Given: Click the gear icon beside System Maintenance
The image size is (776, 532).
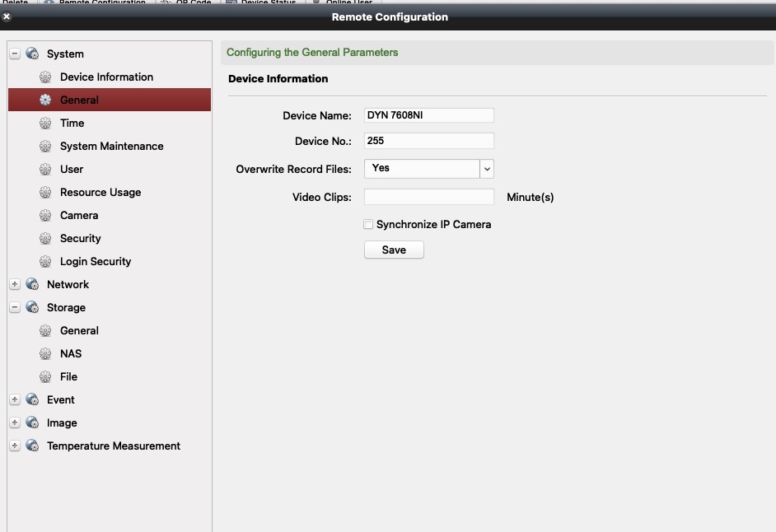Looking at the screenshot, I should click(x=45, y=147).
